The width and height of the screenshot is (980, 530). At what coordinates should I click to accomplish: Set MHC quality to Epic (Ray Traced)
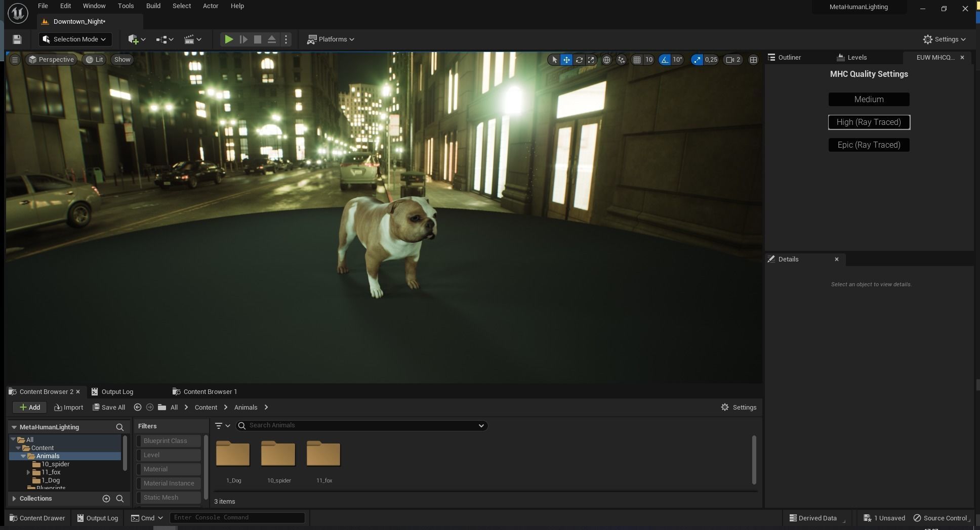(x=869, y=145)
